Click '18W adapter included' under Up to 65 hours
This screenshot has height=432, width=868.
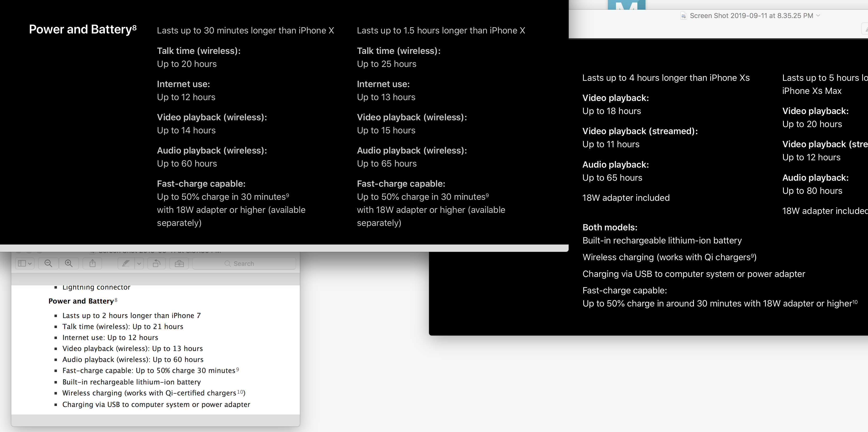[x=626, y=198]
